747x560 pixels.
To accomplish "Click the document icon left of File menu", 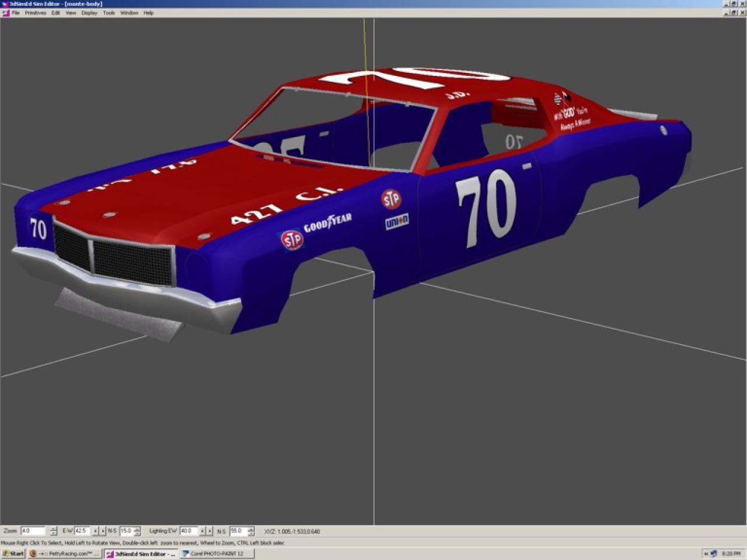I will click(6, 13).
